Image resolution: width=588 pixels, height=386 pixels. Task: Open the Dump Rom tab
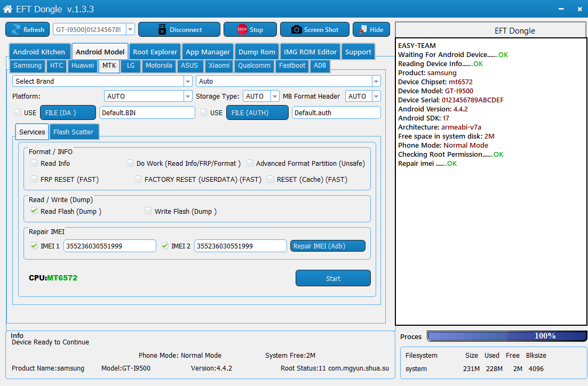[x=257, y=52]
